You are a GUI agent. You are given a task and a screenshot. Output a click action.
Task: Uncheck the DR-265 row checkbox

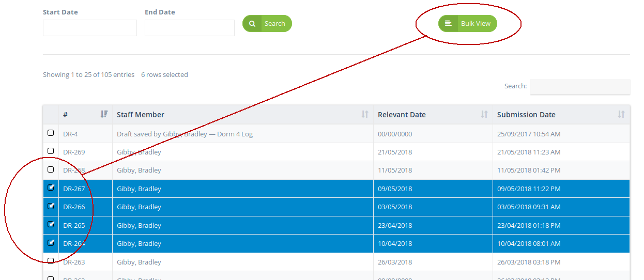click(51, 224)
